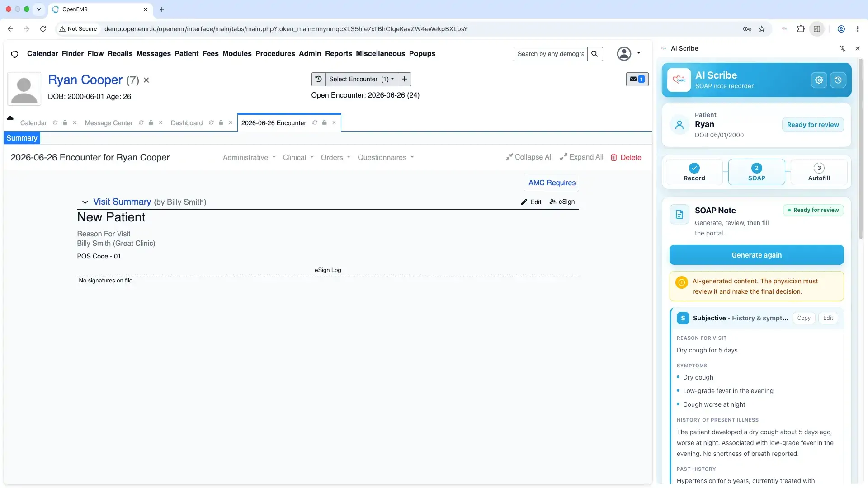Close the Dashboard tab
This screenshot has height=488, width=868.
[x=231, y=123]
